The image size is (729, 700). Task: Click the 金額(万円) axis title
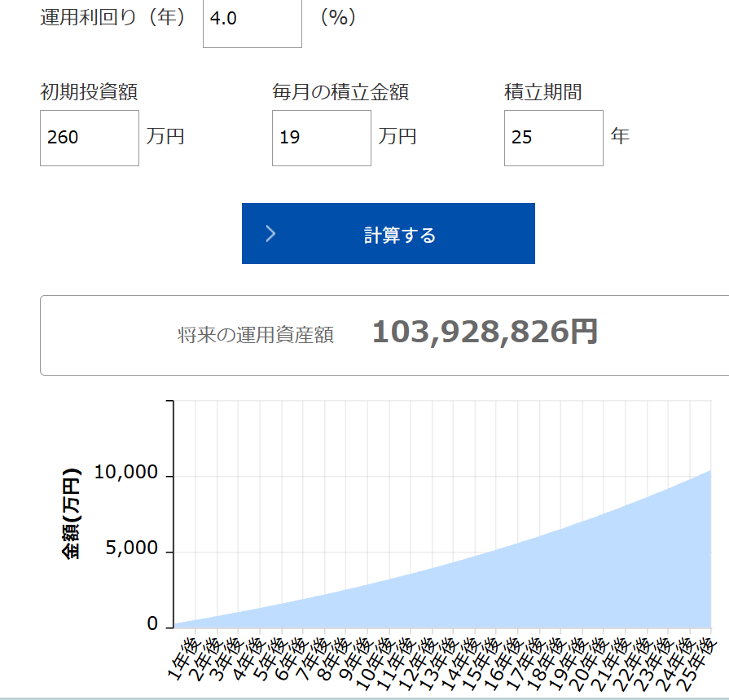(x=72, y=513)
